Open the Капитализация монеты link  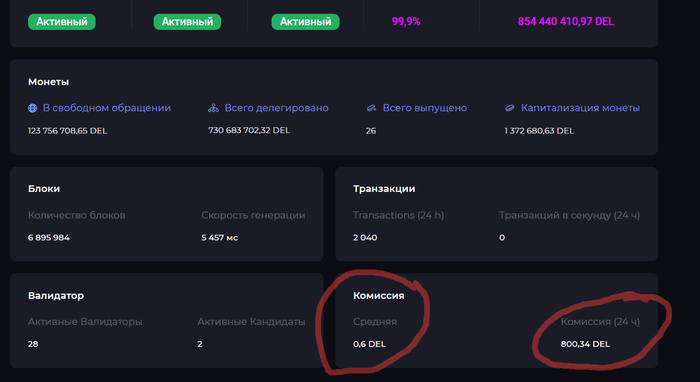click(x=580, y=108)
